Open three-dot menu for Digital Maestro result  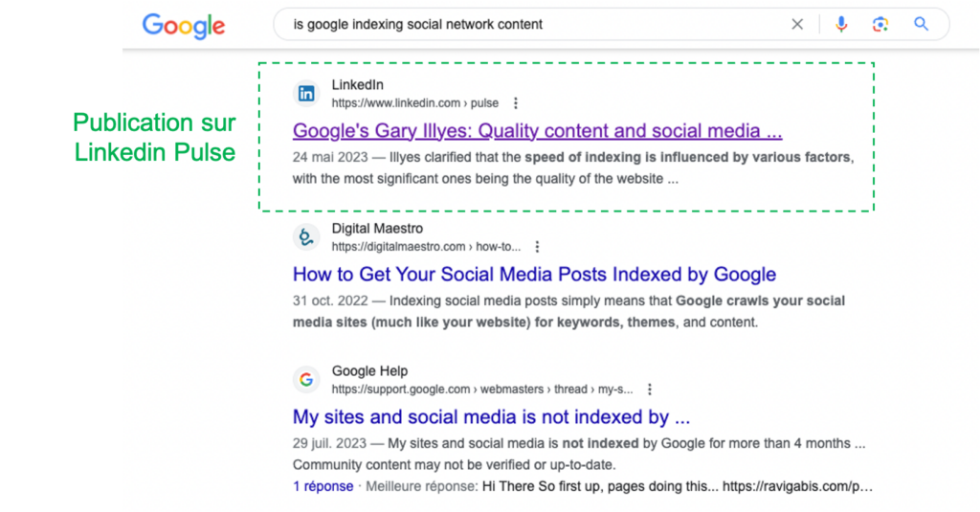click(537, 247)
